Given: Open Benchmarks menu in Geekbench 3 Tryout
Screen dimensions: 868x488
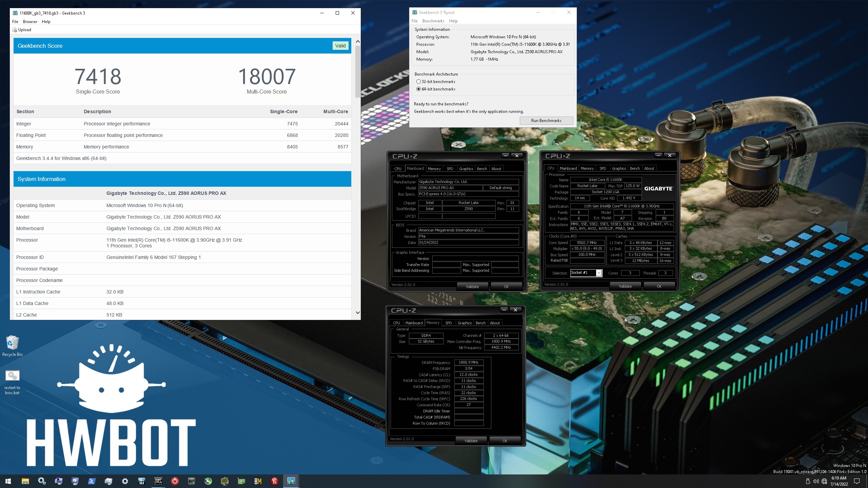Looking at the screenshot, I should 433,21.
